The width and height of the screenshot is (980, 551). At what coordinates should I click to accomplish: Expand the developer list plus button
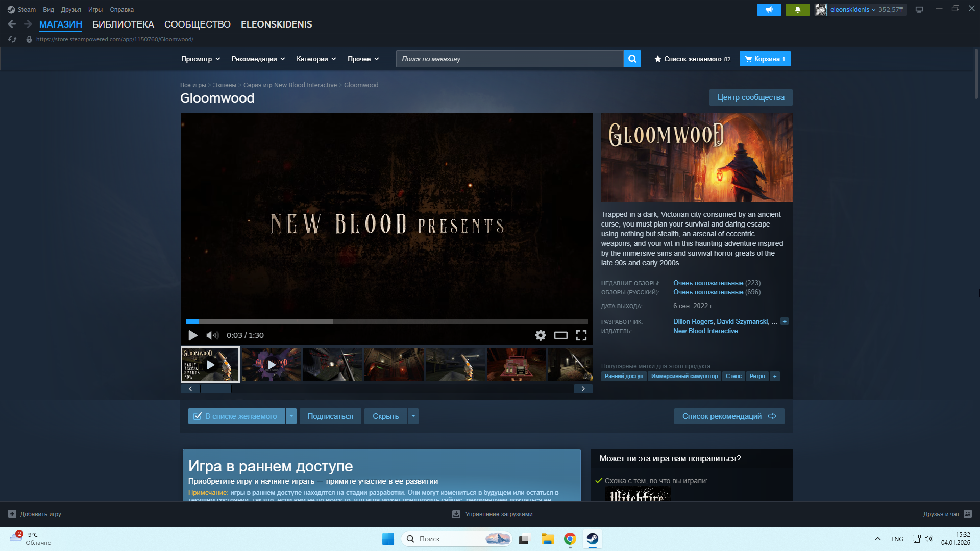click(x=785, y=321)
